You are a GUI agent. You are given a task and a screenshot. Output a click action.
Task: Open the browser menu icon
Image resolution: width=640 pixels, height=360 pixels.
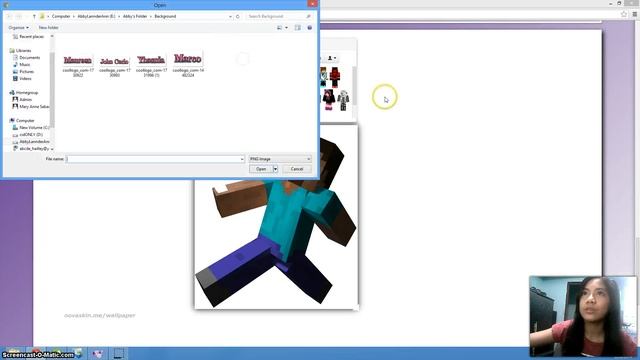click(x=635, y=14)
